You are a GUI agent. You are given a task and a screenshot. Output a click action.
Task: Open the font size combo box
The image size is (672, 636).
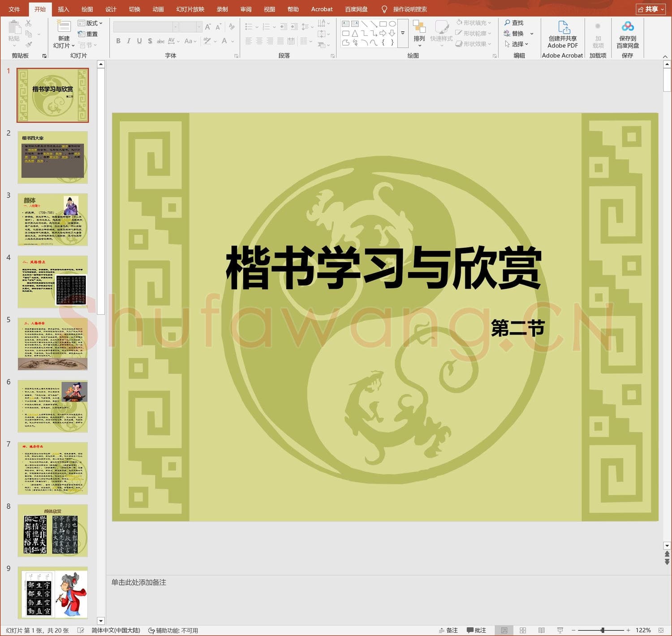click(190, 27)
